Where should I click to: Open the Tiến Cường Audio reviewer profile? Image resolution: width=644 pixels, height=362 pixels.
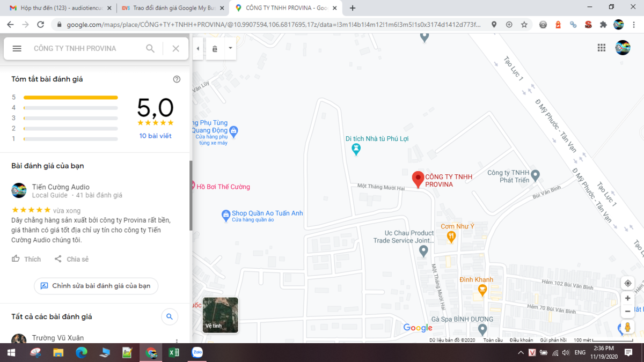[x=61, y=187]
